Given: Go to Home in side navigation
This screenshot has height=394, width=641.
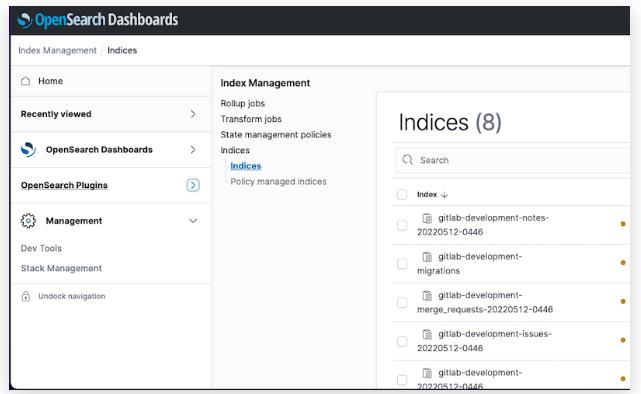Looking at the screenshot, I should [51, 81].
